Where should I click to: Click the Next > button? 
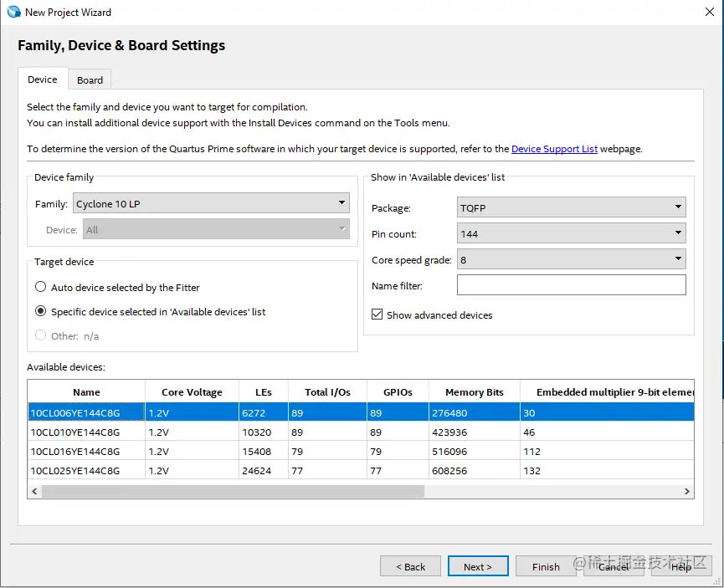[x=478, y=566]
